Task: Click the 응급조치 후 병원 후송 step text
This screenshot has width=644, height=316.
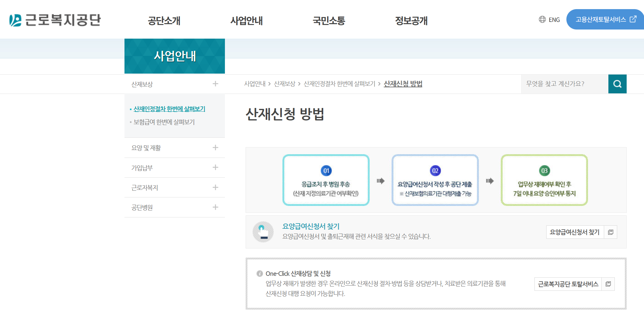Action: [326, 184]
